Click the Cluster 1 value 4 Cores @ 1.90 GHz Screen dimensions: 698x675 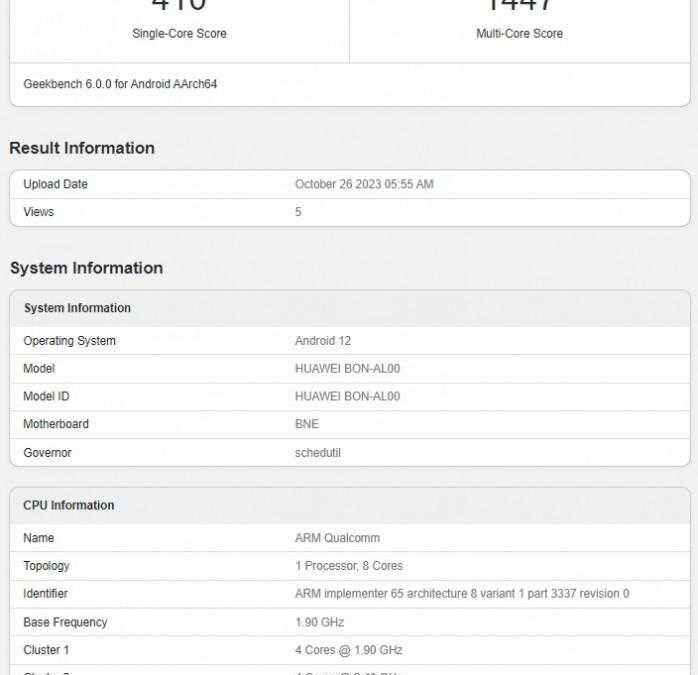348,650
